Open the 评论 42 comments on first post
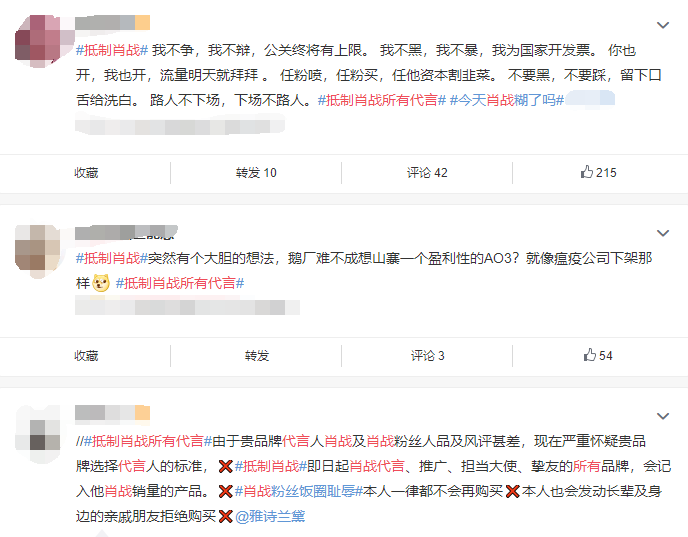 (x=427, y=172)
